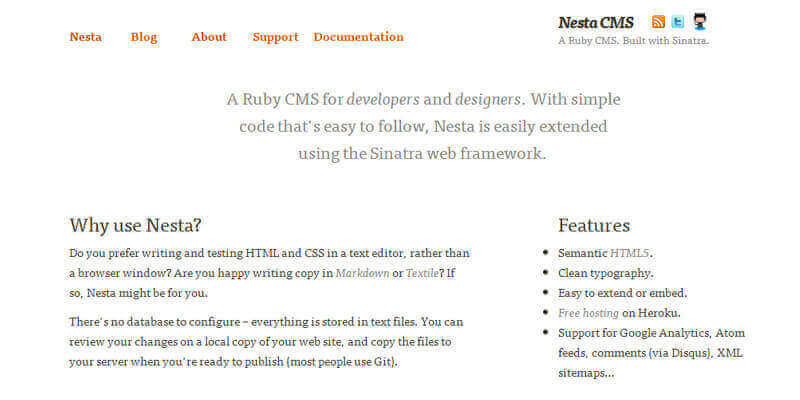800x400 pixels.
Task: Open the GitHub Octocat icon
Action: [699, 21]
